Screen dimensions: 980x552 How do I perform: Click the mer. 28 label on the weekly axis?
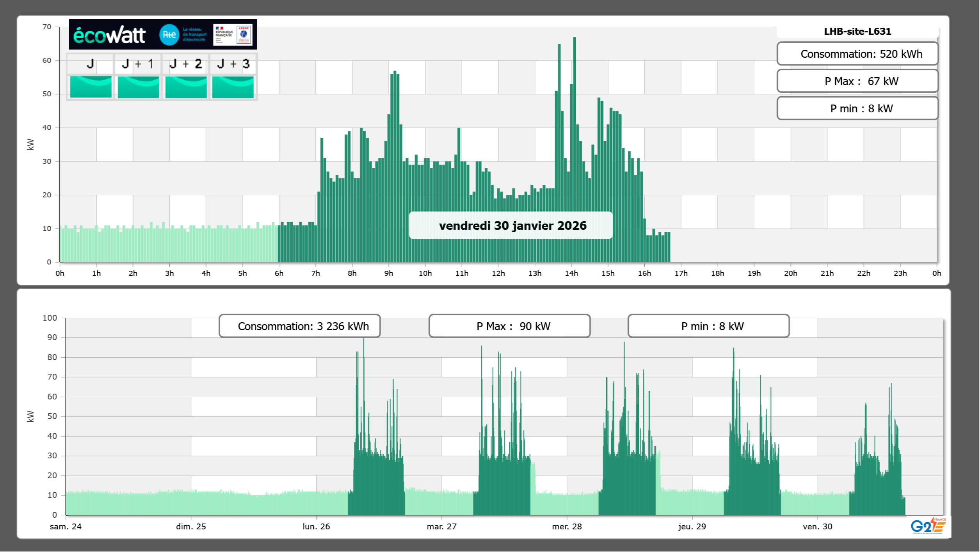(x=567, y=526)
